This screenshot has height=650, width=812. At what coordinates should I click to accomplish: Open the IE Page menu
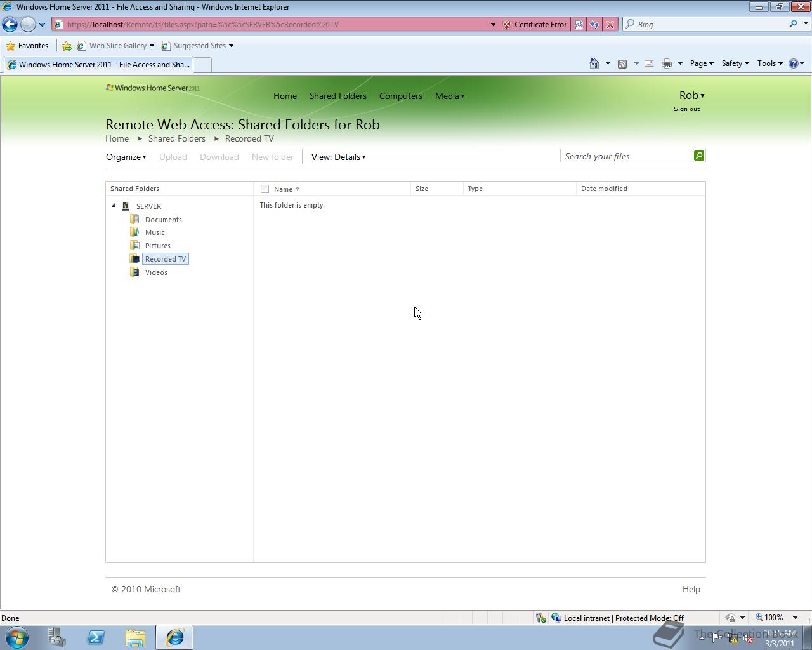tap(702, 63)
